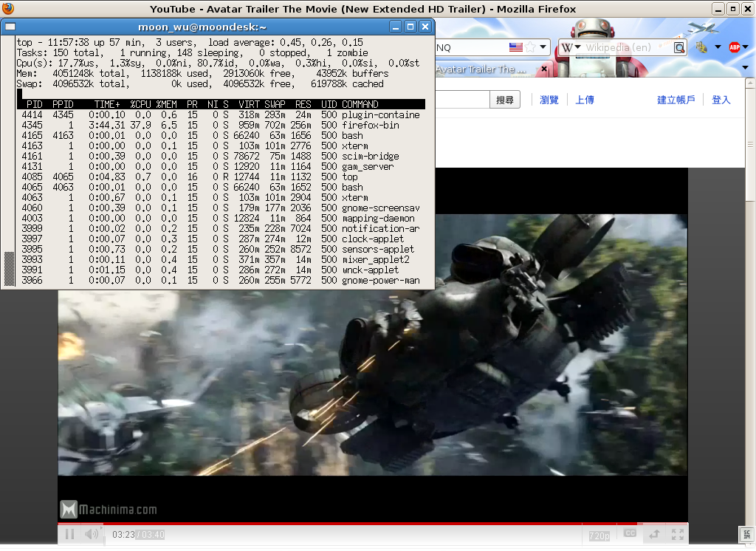
Task: Open the Adblock Plus ABP icon
Action: pos(735,47)
